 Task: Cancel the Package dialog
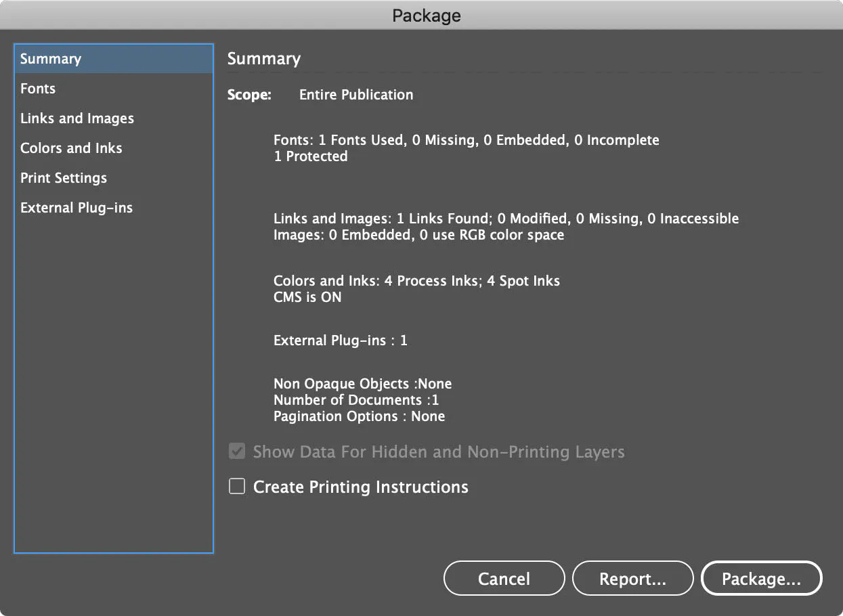click(x=504, y=579)
